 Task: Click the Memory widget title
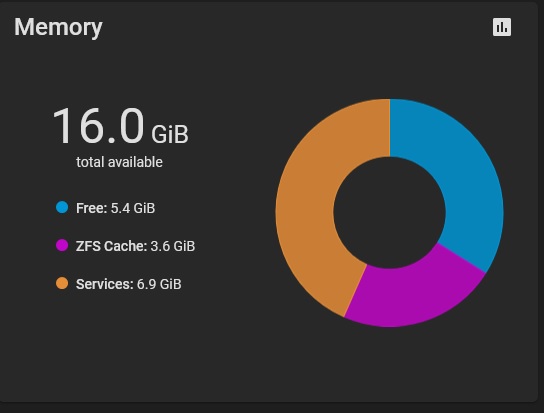point(58,27)
